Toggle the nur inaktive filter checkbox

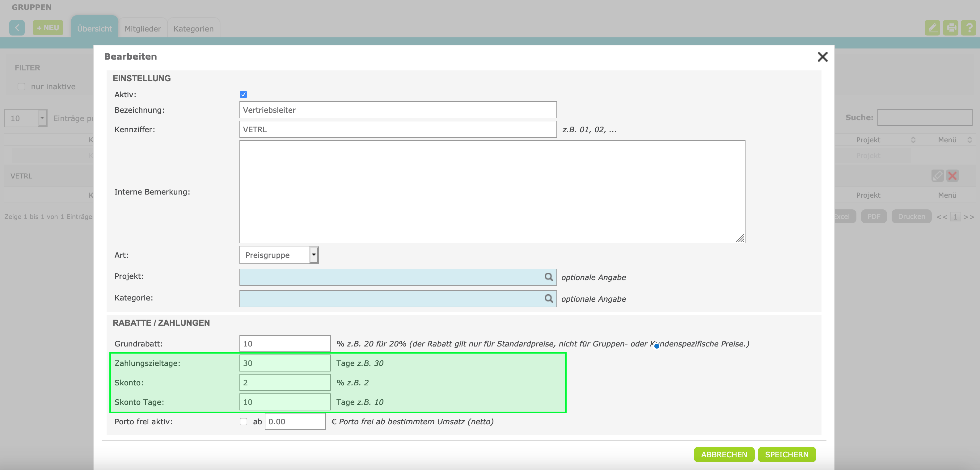click(21, 87)
